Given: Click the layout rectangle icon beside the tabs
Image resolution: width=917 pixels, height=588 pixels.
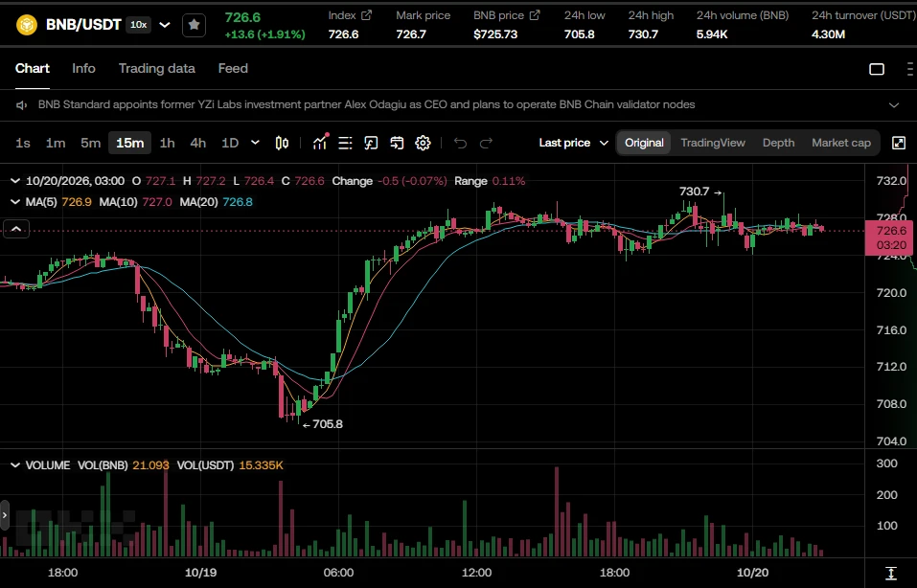Looking at the screenshot, I should coord(877,69).
